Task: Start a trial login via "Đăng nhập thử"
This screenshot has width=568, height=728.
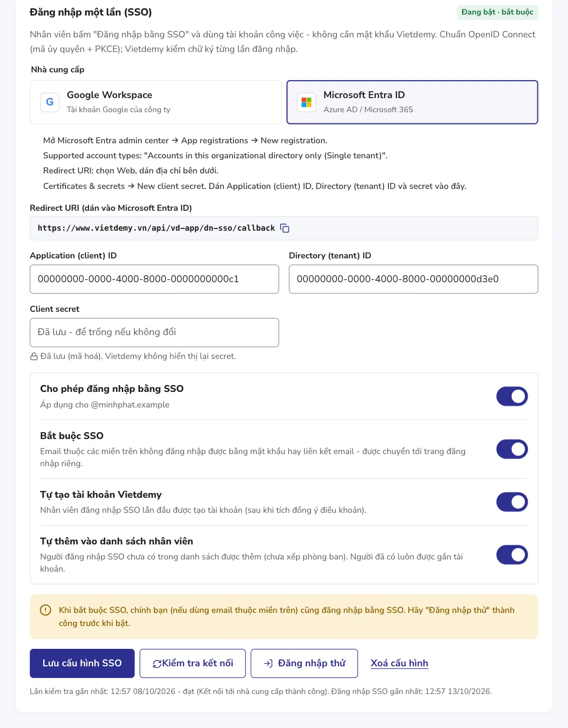Action: [304, 663]
